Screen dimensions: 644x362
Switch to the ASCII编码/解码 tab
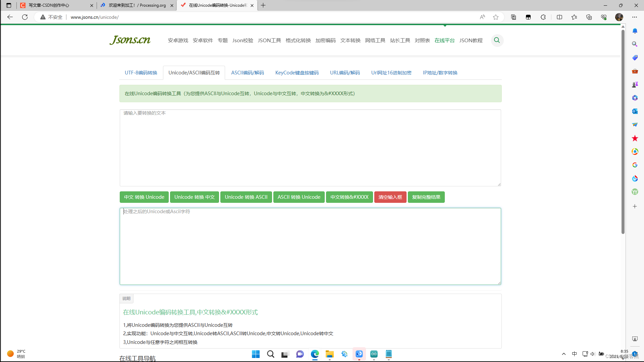coord(247,72)
